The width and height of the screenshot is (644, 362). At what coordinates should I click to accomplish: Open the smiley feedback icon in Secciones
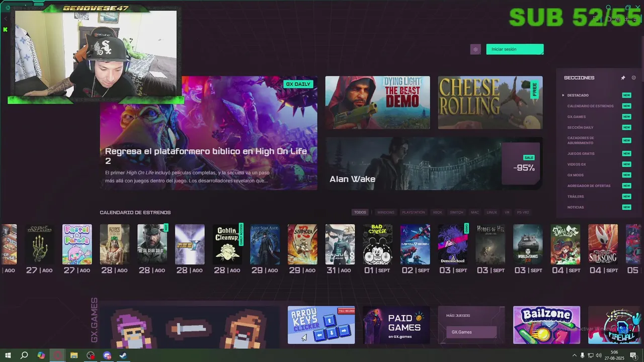point(633,78)
